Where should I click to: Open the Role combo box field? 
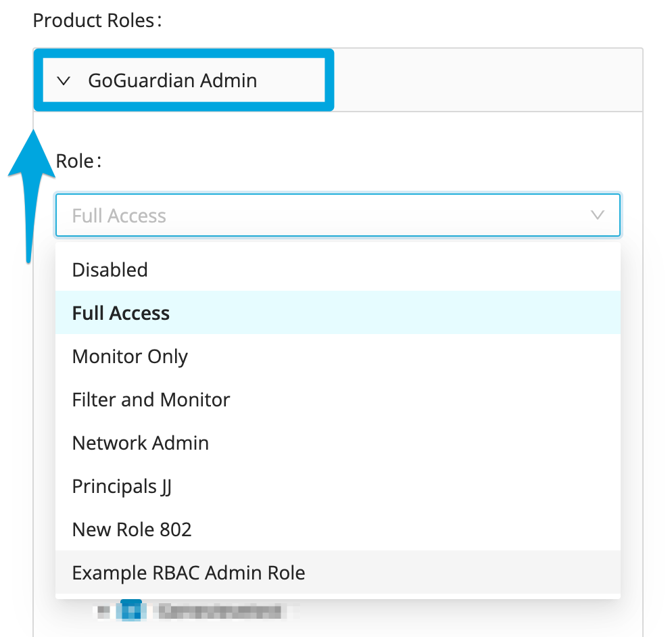point(325,216)
